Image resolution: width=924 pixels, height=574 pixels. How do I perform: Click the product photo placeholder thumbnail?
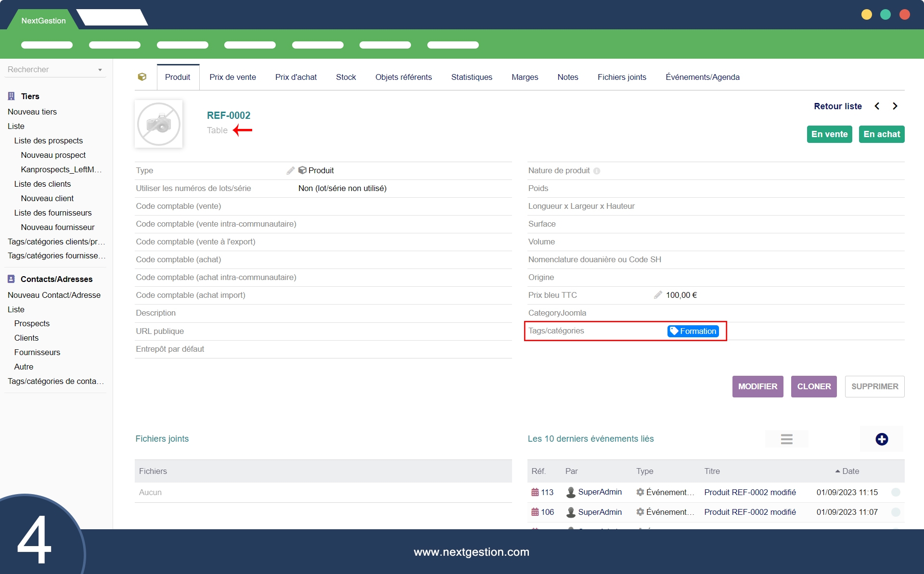pyautogui.click(x=158, y=124)
